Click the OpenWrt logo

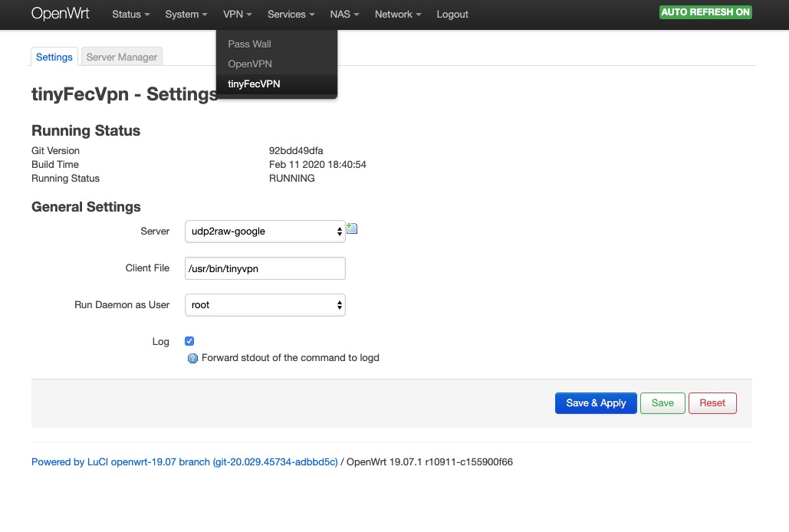pos(61,14)
